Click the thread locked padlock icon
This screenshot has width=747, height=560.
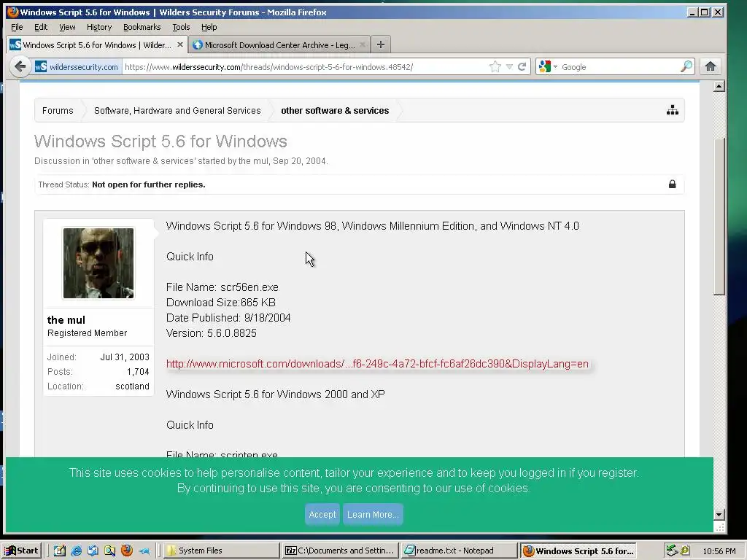(x=672, y=184)
